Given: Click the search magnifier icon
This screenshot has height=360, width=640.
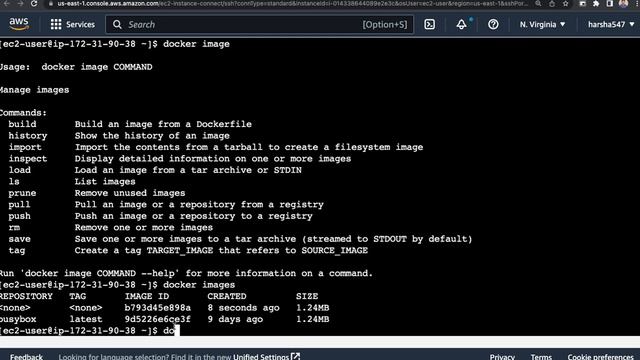Looking at the screenshot, I should pos(117,24).
